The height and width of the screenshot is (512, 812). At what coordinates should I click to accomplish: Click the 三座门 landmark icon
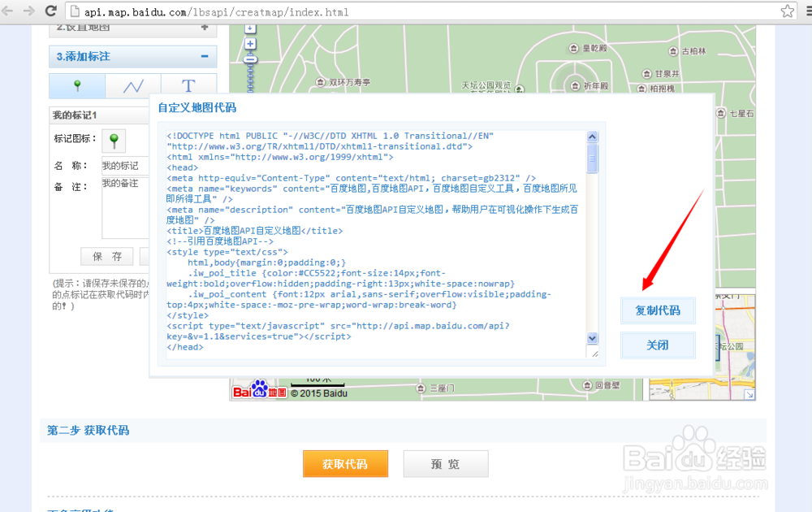(x=421, y=388)
